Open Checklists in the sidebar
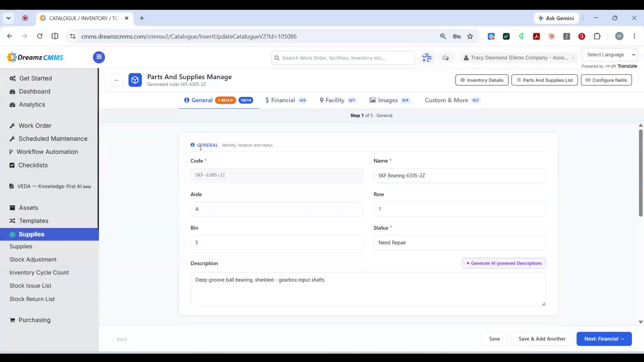 point(33,165)
